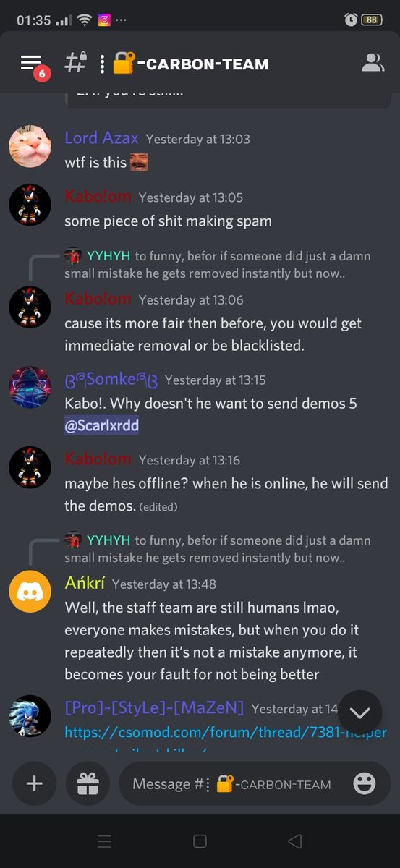Open Ańkrí's orange Discord avatar
The image size is (400, 868).
30,591
